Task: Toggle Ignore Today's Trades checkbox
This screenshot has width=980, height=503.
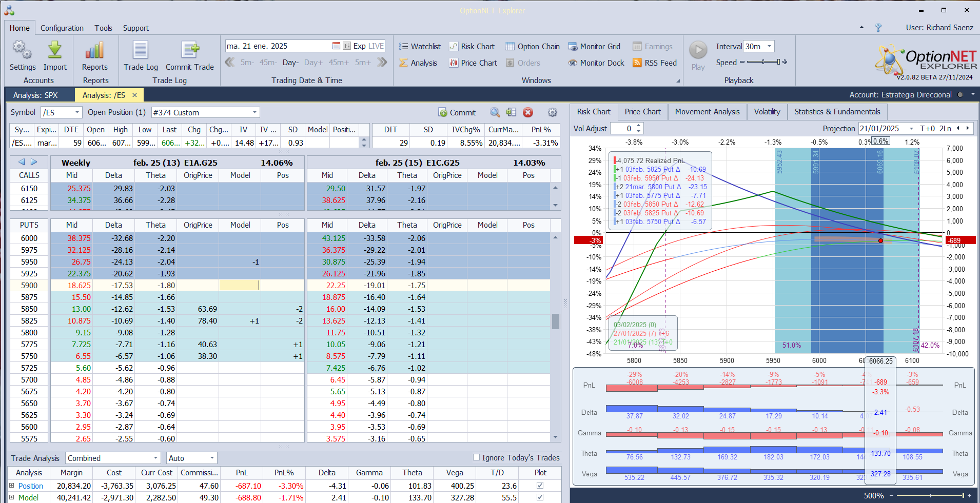Action: point(476,457)
